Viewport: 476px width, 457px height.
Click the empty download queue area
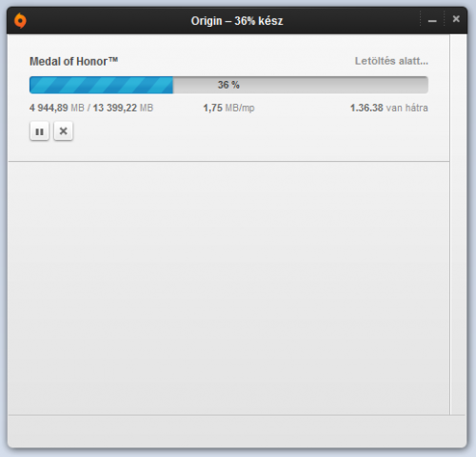coord(228,288)
